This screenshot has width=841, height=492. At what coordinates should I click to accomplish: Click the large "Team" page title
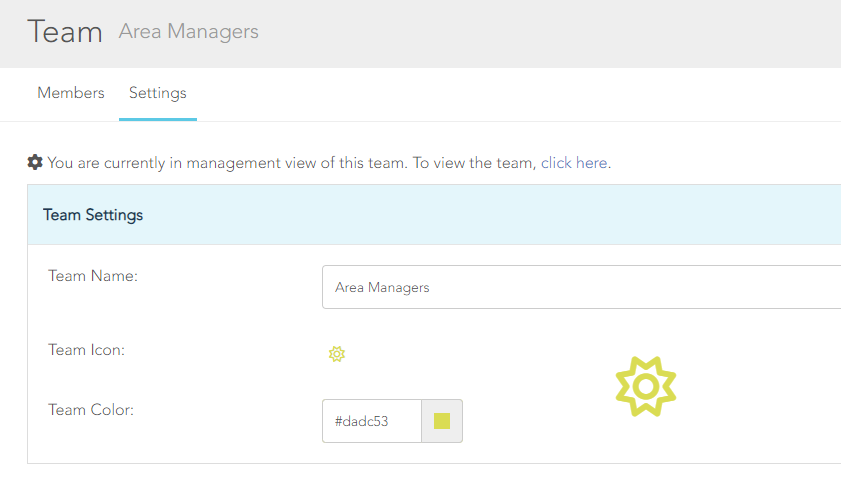[x=65, y=32]
